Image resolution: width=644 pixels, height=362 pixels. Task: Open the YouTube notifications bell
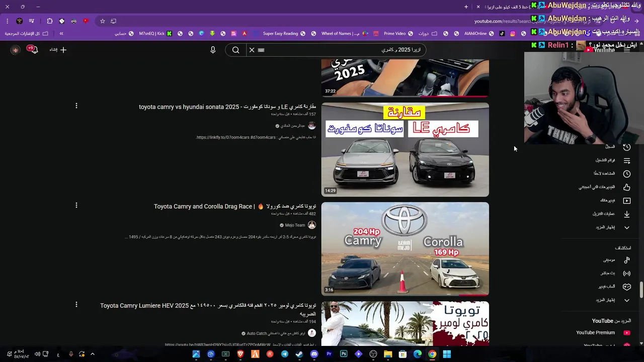34,50
